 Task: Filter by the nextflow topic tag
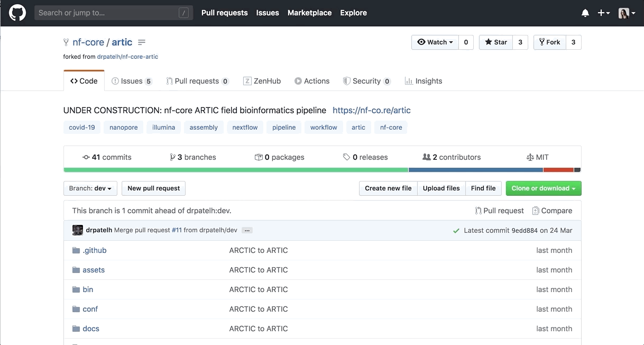[x=245, y=128]
